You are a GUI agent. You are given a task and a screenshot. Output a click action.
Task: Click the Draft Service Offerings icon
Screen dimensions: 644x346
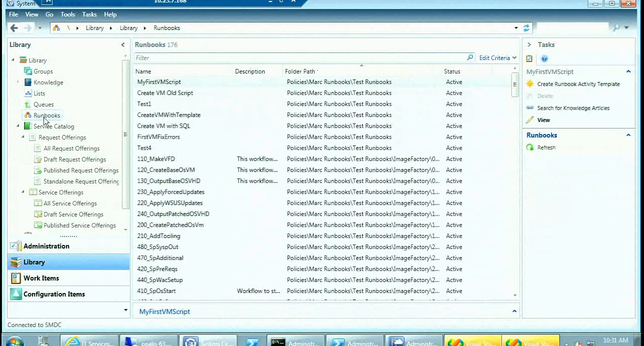pyautogui.click(x=38, y=214)
